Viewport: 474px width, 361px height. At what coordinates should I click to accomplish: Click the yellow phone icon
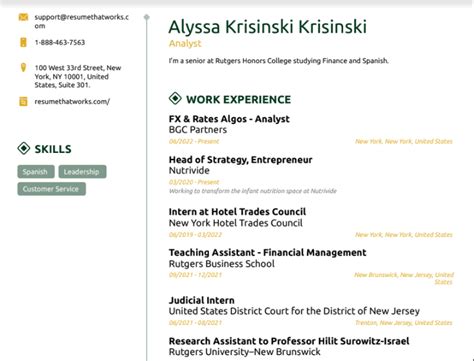[23, 42]
